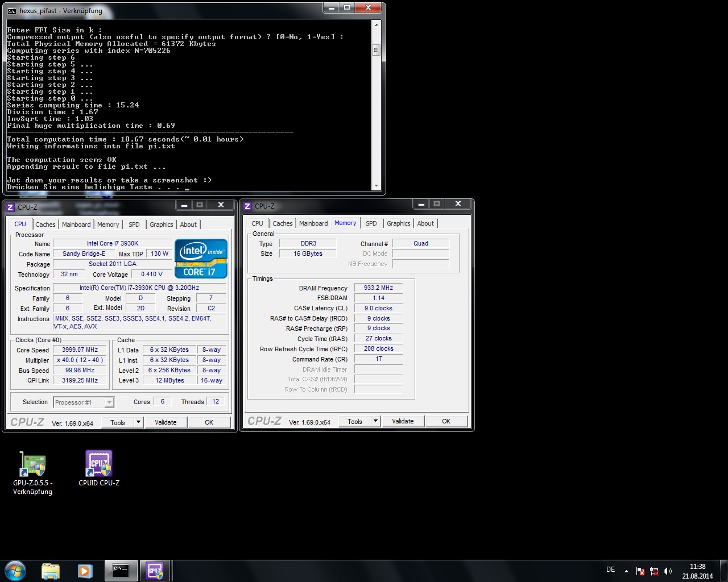Click the hexus_pifast console title icon
The height and width of the screenshot is (582, 728).
(x=11, y=11)
